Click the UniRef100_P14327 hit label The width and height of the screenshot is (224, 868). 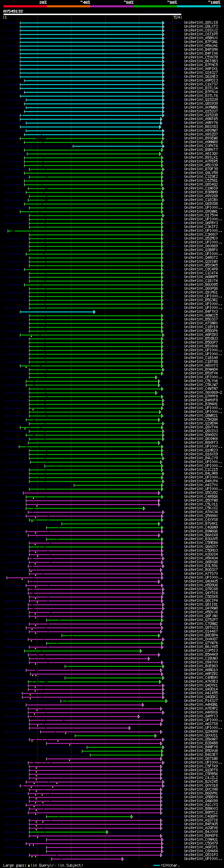pyautogui.click(x=201, y=701)
